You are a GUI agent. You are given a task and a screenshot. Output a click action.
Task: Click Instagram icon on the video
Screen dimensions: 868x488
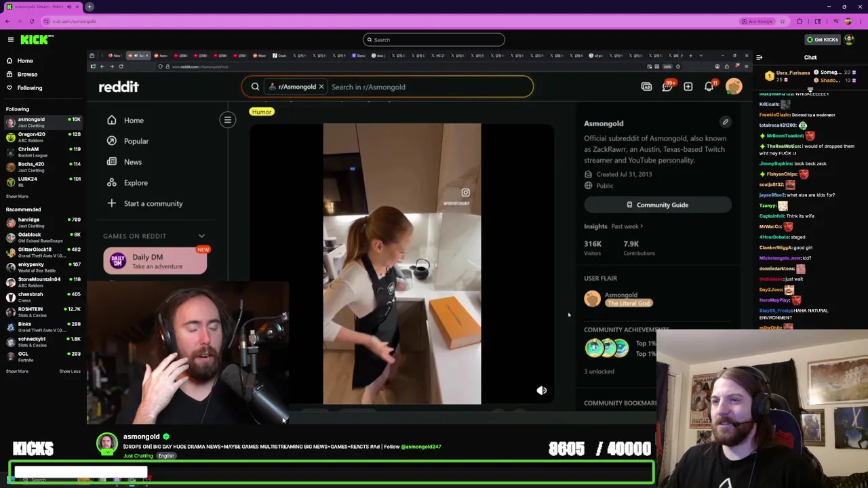click(x=465, y=192)
